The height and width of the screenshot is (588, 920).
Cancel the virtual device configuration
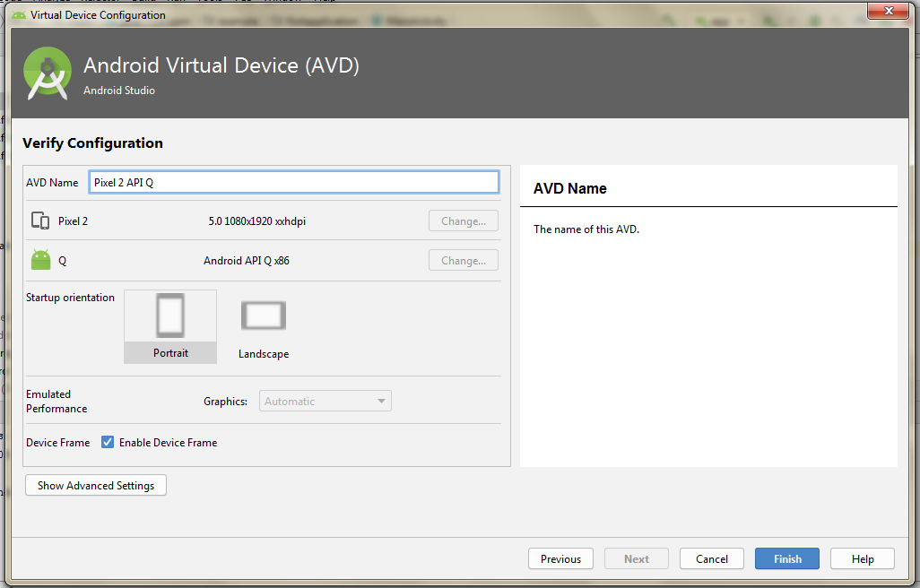click(x=711, y=559)
